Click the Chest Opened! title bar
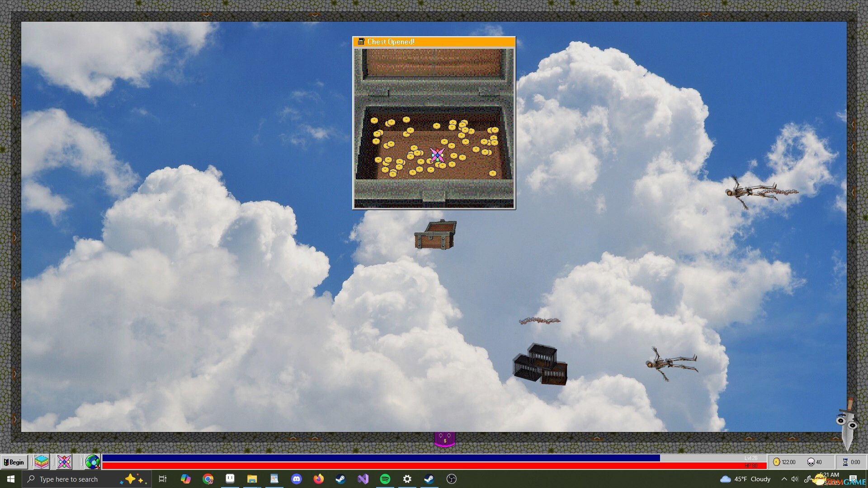This screenshot has height=488, width=868. click(x=434, y=42)
